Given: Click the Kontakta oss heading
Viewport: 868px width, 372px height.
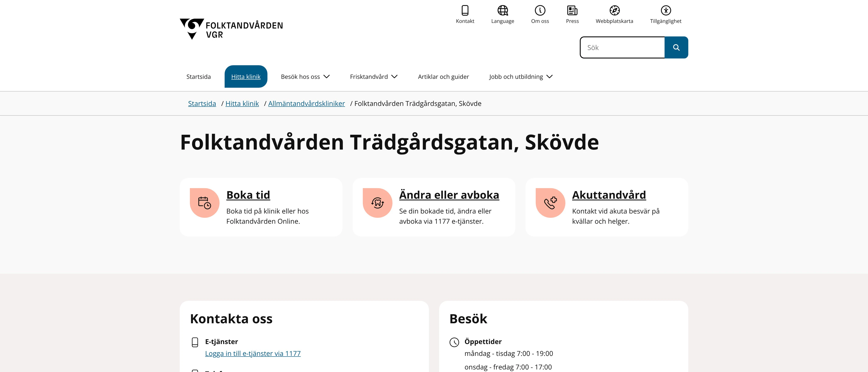Looking at the screenshot, I should [231, 319].
